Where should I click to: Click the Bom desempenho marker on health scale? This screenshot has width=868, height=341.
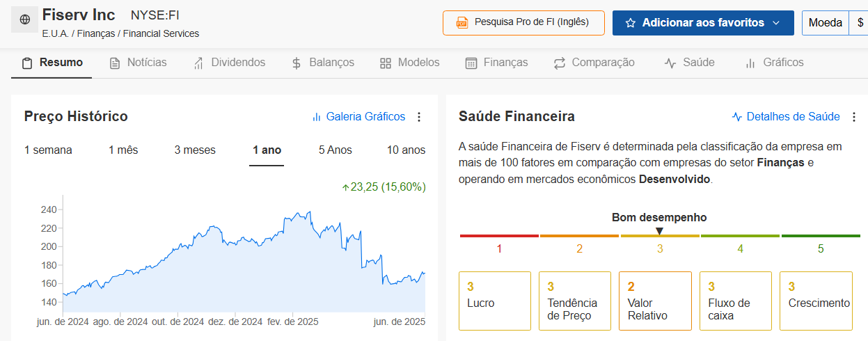point(659,231)
